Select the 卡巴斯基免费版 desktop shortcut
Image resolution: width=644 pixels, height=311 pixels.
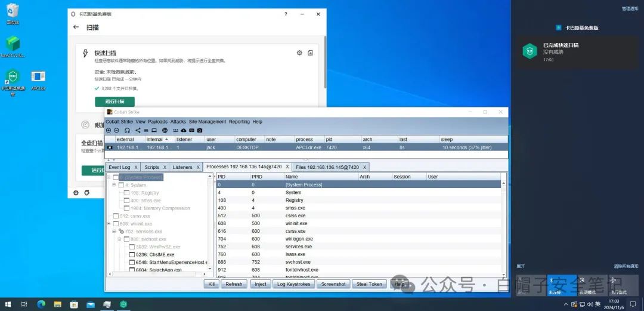[x=13, y=82]
